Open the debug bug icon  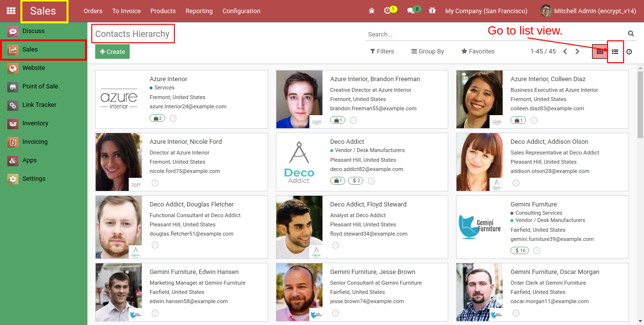(x=372, y=10)
